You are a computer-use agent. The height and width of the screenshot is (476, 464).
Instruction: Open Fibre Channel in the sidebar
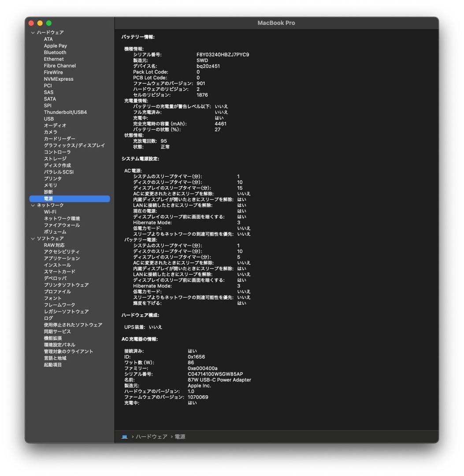60,66
